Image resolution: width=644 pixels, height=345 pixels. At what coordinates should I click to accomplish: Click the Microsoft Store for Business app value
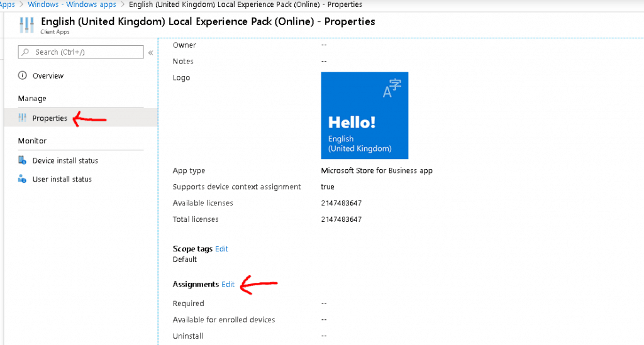click(377, 171)
